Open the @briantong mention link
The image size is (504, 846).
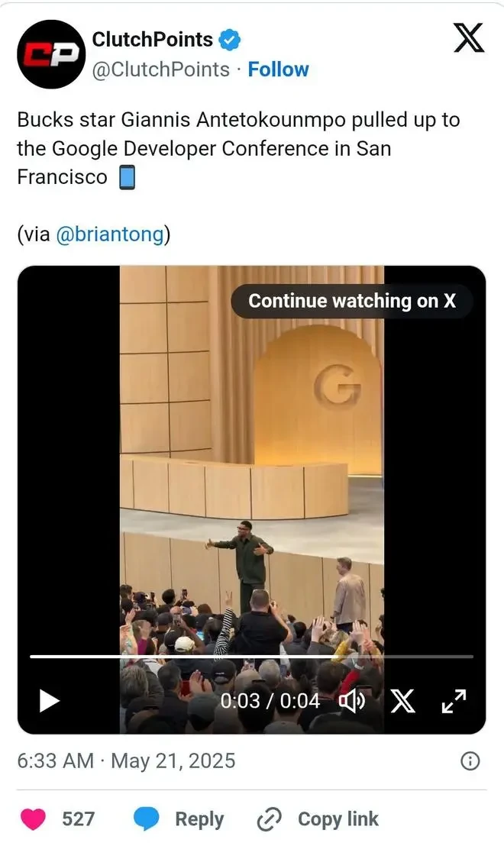point(109,234)
